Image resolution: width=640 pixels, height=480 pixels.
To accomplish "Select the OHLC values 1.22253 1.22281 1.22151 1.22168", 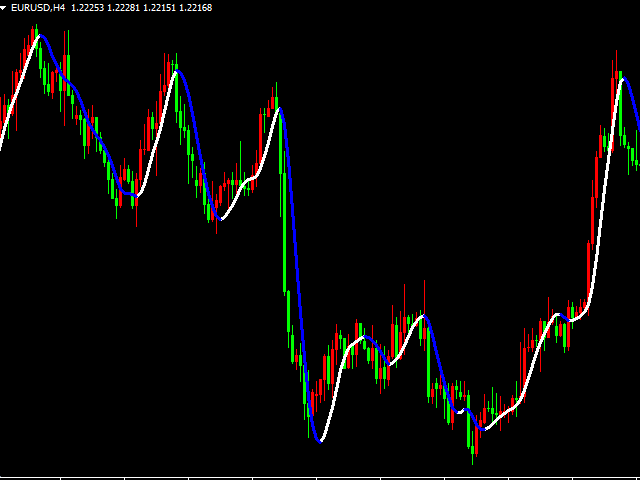I will click(x=142, y=8).
